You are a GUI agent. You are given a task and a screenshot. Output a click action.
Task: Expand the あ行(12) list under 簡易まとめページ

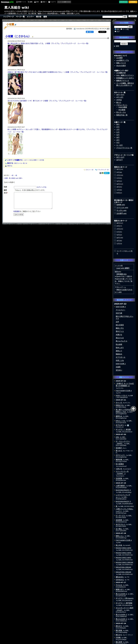115,223
